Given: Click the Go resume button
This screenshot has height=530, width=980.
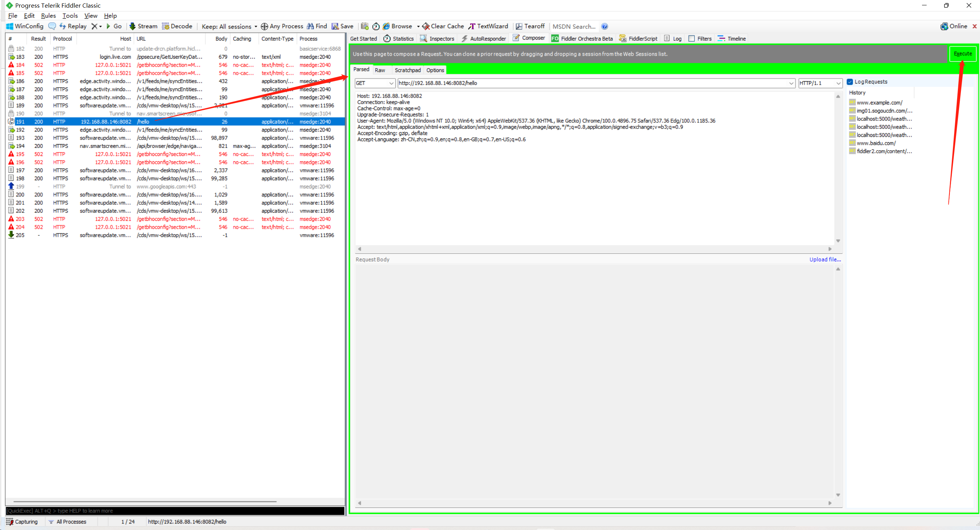Looking at the screenshot, I should [114, 26].
